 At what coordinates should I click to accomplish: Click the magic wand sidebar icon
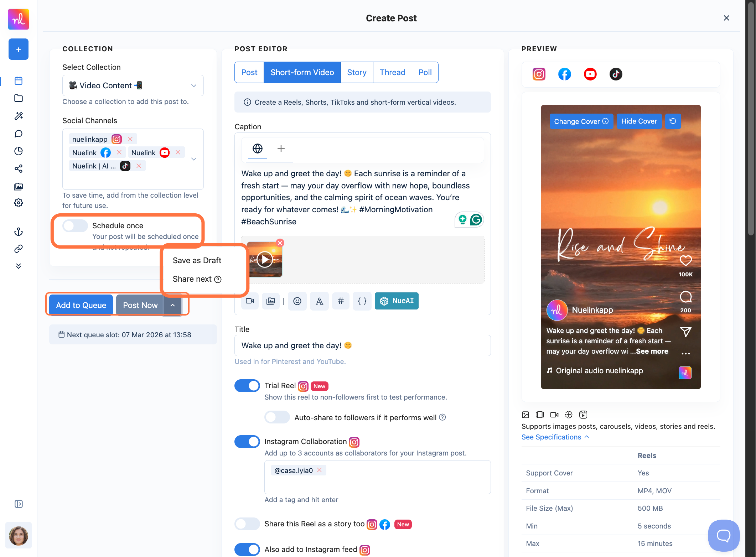[19, 116]
